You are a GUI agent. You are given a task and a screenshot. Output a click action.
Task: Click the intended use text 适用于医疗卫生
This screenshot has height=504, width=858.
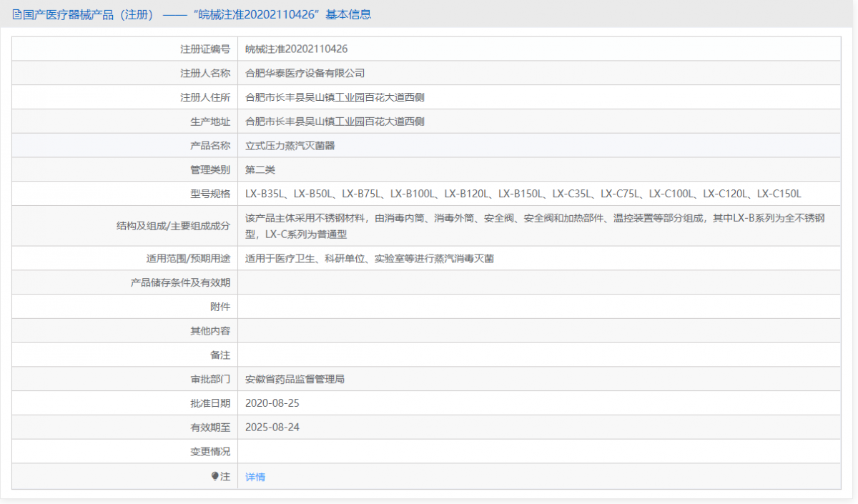[370, 259]
